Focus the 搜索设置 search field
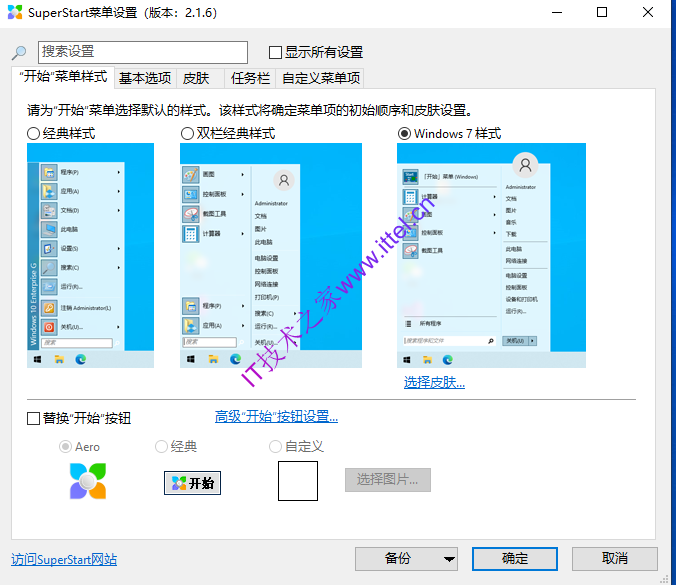Viewport: 676px width, 585px height. click(x=143, y=52)
